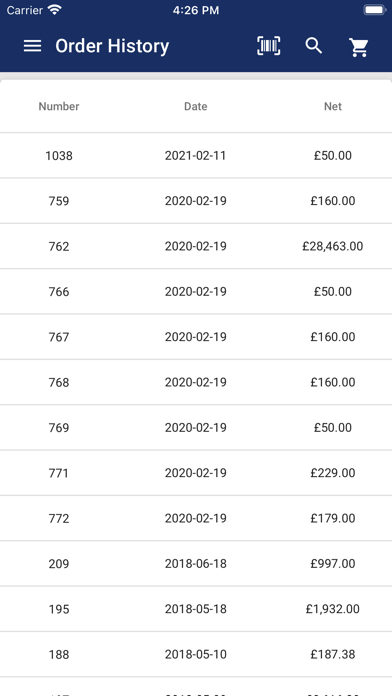
Task: Open search with the magnifier icon
Action: coord(313,46)
